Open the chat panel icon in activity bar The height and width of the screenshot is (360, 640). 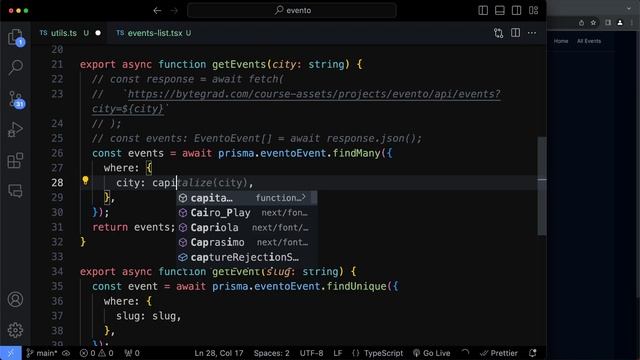16,191
